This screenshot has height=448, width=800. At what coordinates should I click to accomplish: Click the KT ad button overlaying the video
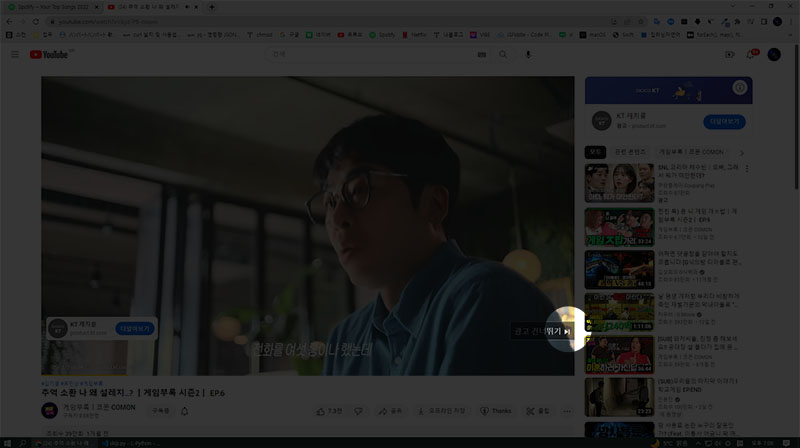(x=135, y=329)
